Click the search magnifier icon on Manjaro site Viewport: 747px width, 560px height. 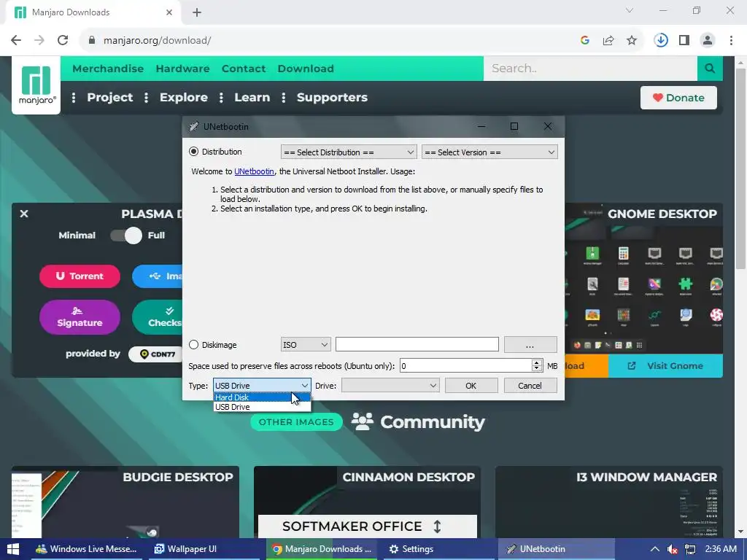[710, 69]
